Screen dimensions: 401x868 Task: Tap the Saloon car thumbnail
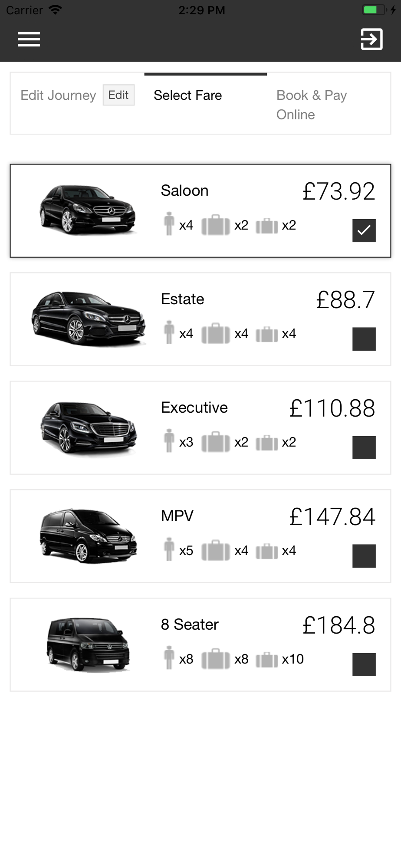pos(88,210)
